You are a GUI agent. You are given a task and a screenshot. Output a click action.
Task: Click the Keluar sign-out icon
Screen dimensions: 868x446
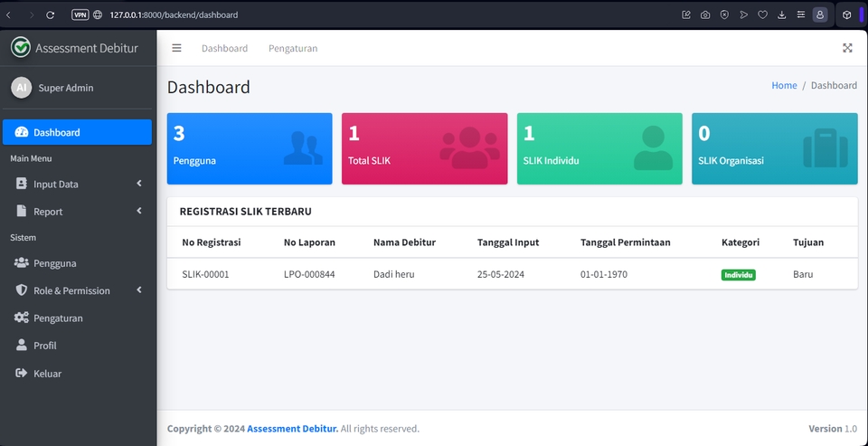(22, 373)
